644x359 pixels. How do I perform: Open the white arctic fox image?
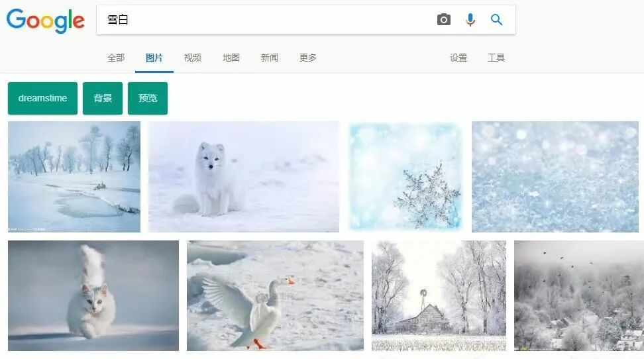pos(244,177)
